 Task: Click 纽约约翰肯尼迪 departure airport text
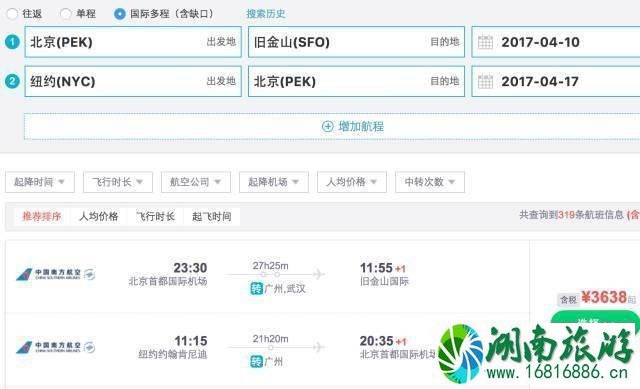tap(173, 354)
